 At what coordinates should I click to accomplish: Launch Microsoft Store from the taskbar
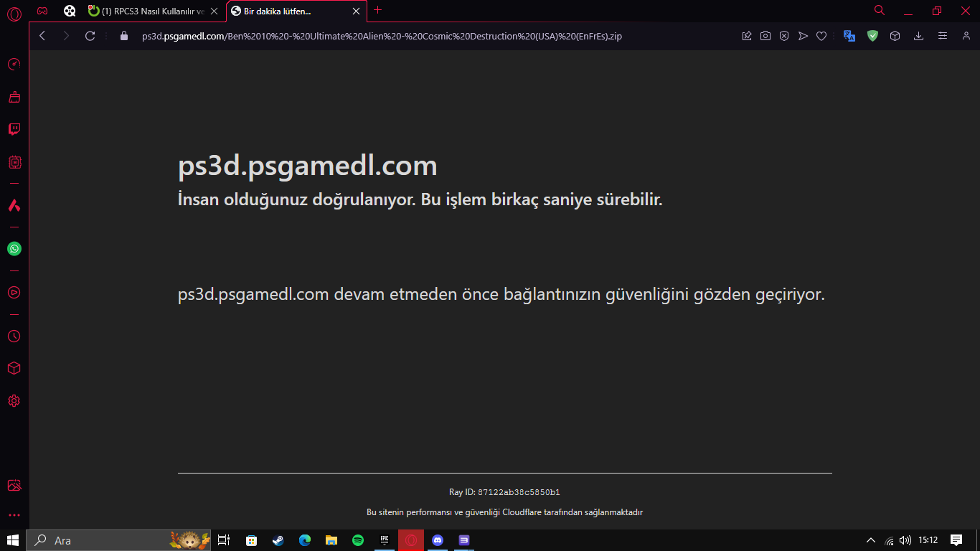(251, 540)
